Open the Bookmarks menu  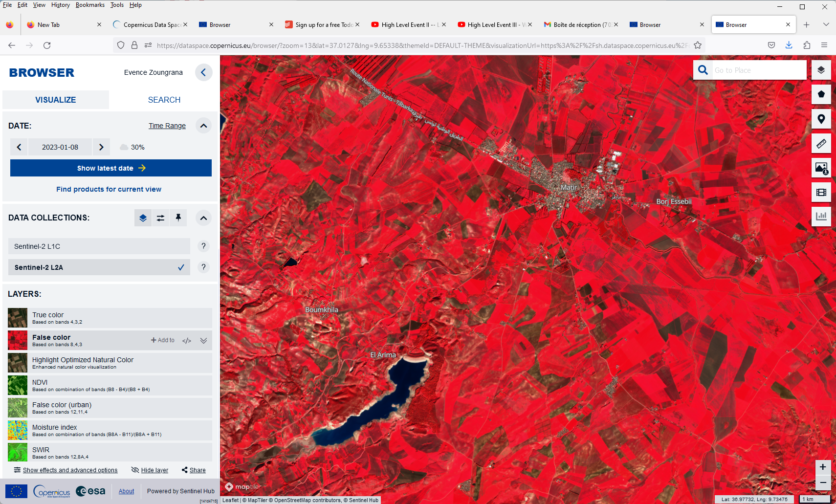90,5
